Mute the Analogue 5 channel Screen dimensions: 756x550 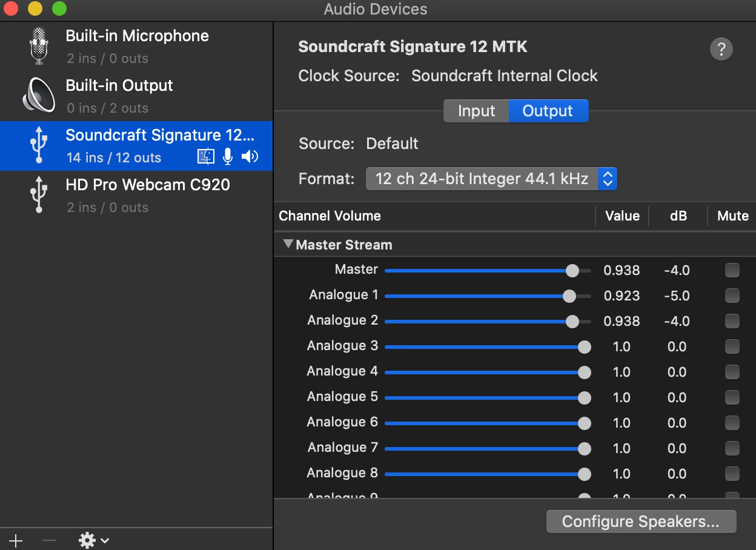[732, 397]
